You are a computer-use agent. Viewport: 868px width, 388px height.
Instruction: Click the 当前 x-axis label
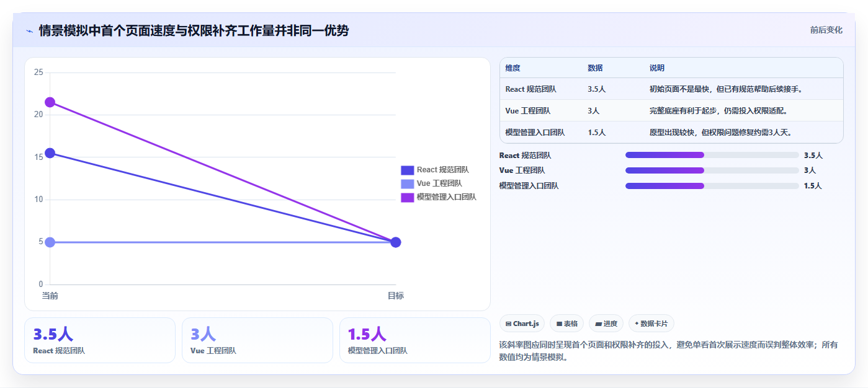click(50, 296)
